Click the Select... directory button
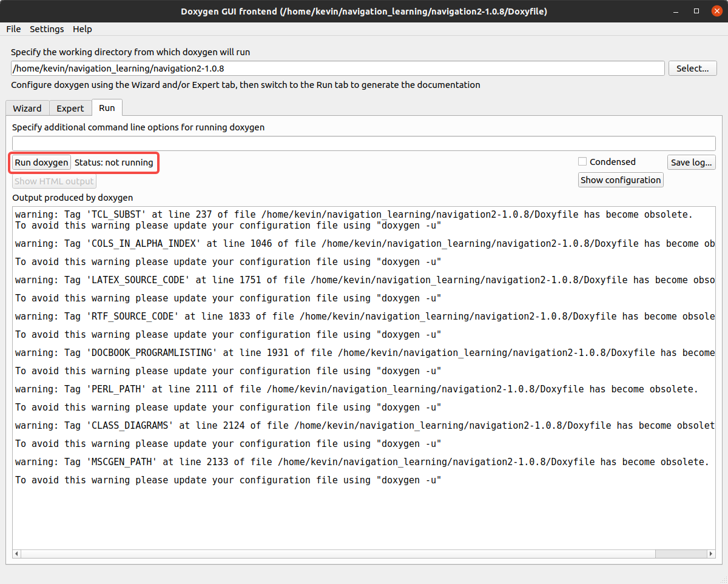728x584 pixels. 692,69
